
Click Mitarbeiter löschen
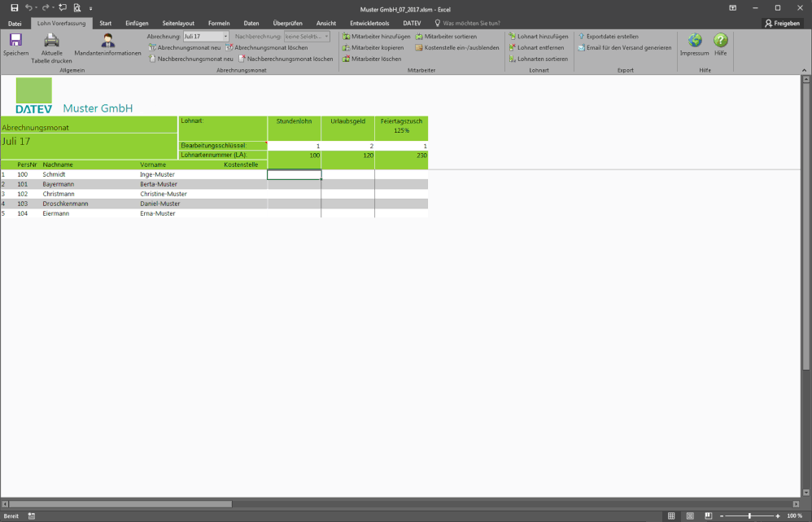372,59
